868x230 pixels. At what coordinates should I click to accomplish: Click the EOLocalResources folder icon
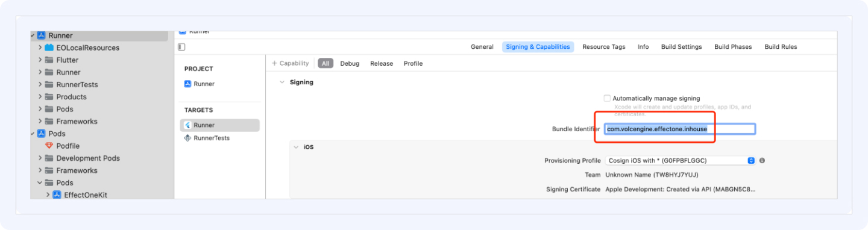point(49,48)
